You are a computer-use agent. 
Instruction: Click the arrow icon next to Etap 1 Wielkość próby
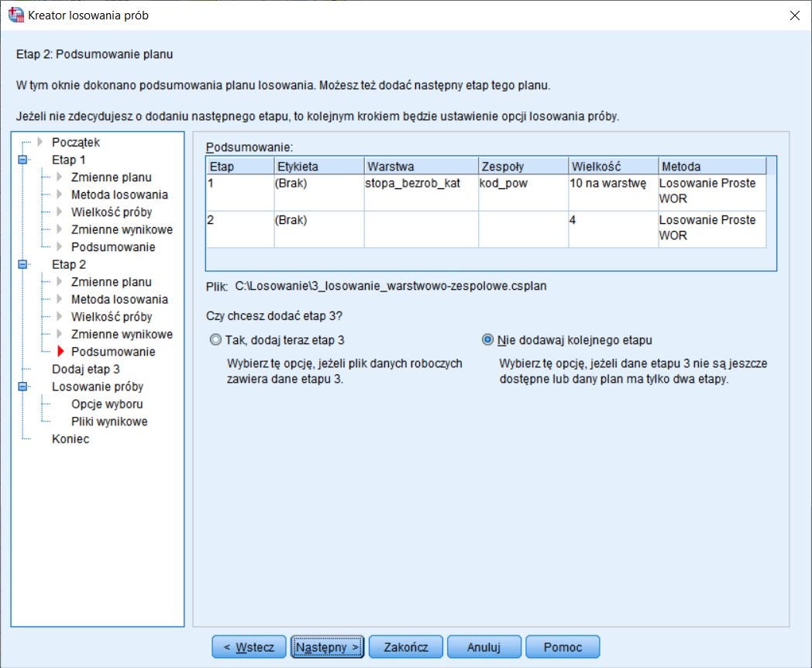tap(60, 212)
